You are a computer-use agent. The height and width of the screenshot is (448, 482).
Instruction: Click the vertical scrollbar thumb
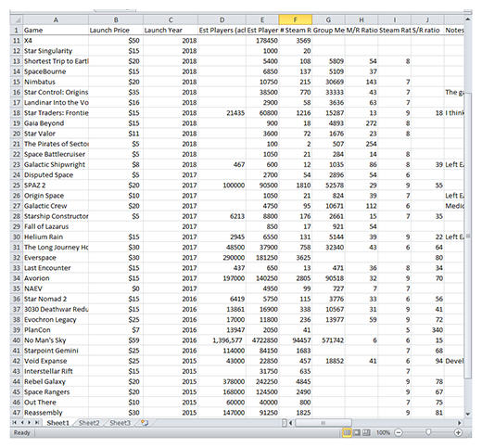click(468, 236)
